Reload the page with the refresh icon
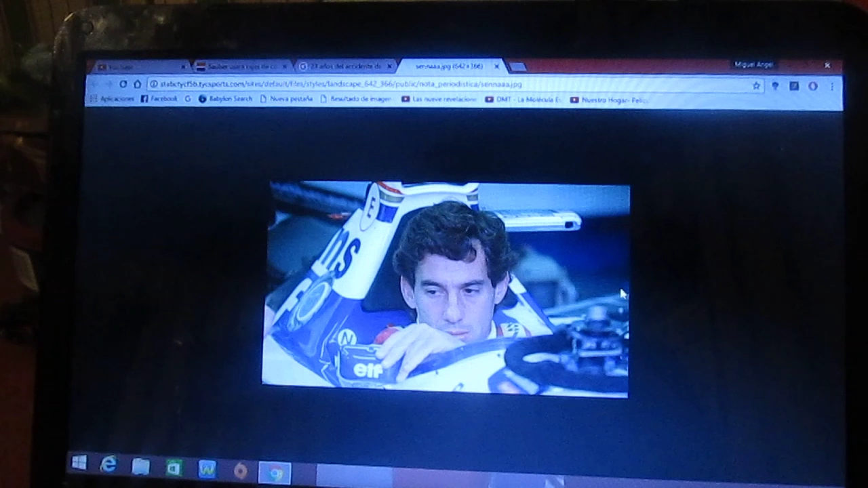868x488 pixels. click(x=123, y=84)
